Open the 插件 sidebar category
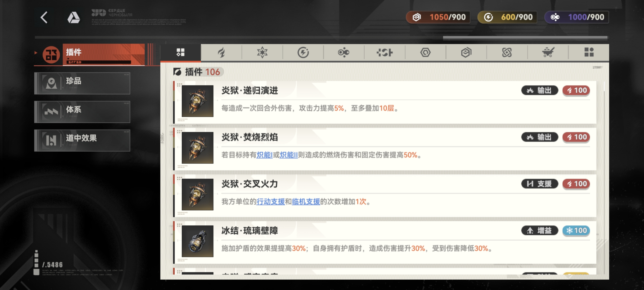 coord(90,54)
